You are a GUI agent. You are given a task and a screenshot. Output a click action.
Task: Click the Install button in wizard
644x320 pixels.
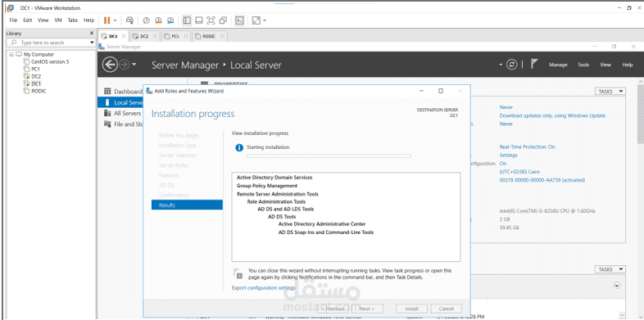411,309
